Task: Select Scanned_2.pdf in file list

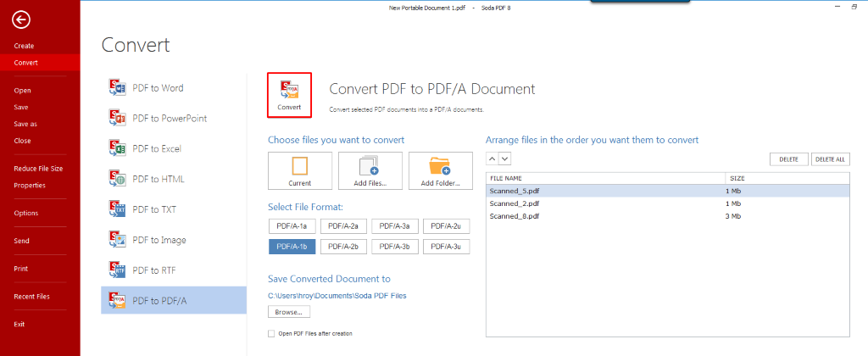Action: pyautogui.click(x=668, y=203)
